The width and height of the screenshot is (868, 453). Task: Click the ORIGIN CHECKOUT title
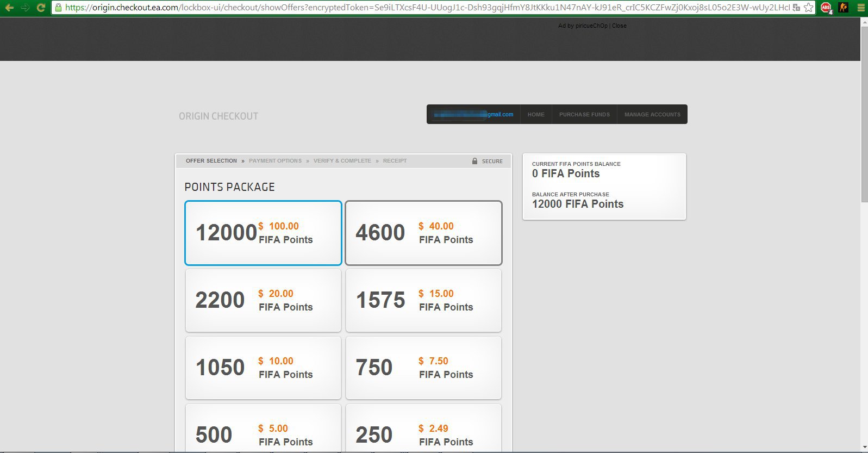(x=218, y=116)
